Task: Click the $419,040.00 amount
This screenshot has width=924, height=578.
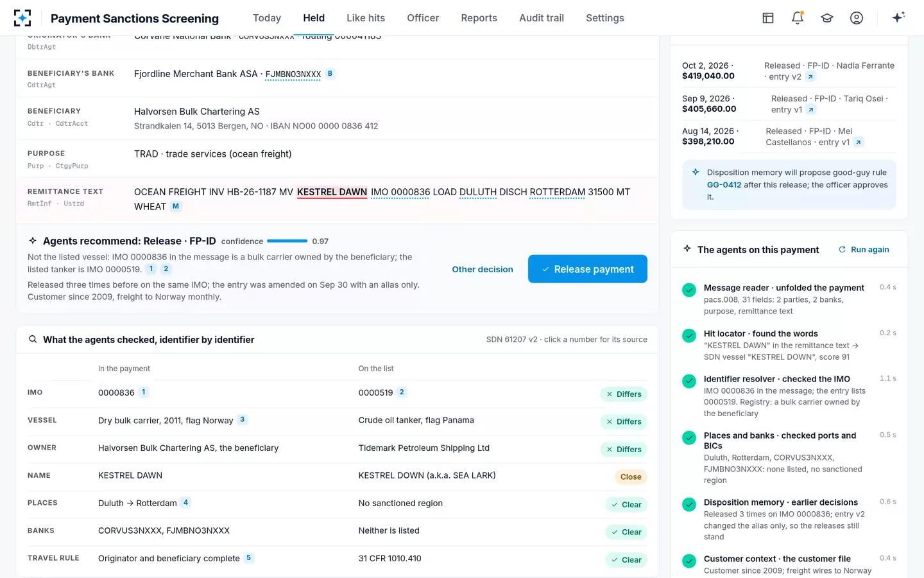Action: 708,76
